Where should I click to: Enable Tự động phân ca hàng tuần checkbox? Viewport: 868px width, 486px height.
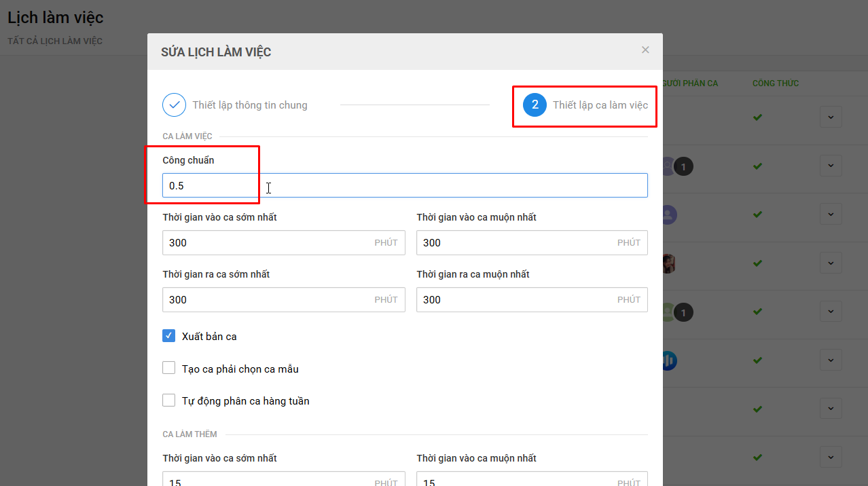169,400
